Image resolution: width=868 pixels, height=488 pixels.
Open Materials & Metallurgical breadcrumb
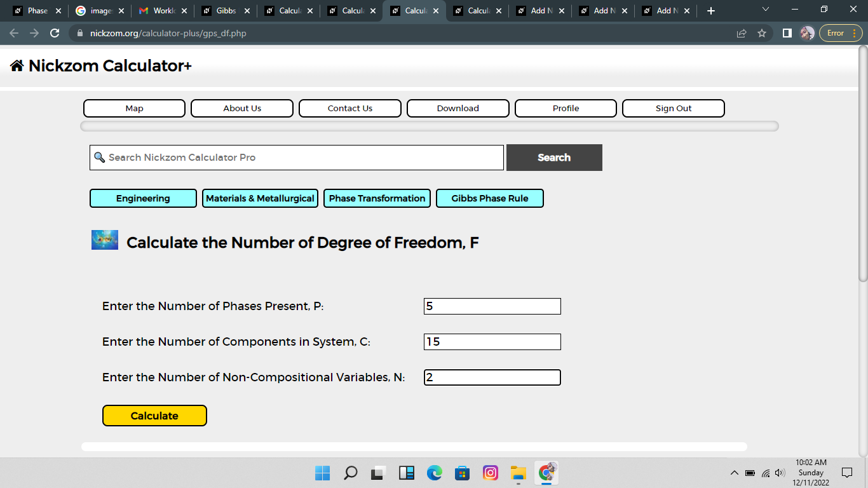[260, 198]
